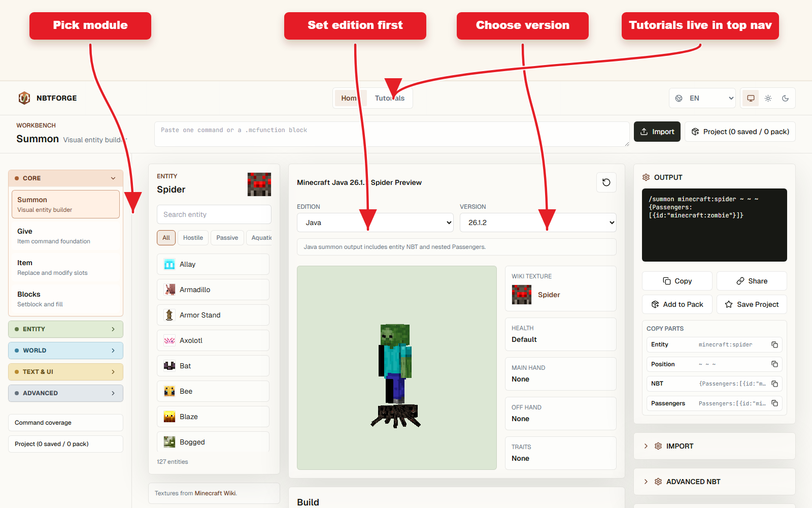This screenshot has width=812, height=508.
Task: Filter entities by All
Action: tap(166, 238)
